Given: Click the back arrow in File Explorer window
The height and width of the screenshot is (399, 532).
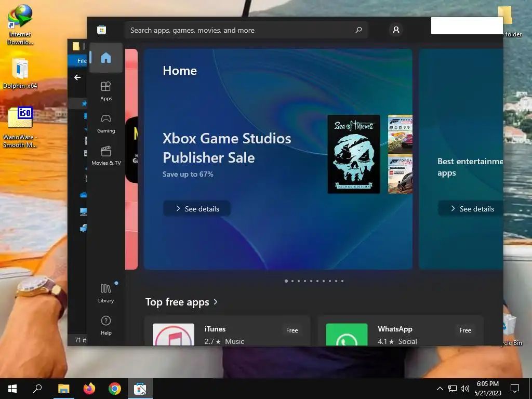Looking at the screenshot, I should point(77,77).
